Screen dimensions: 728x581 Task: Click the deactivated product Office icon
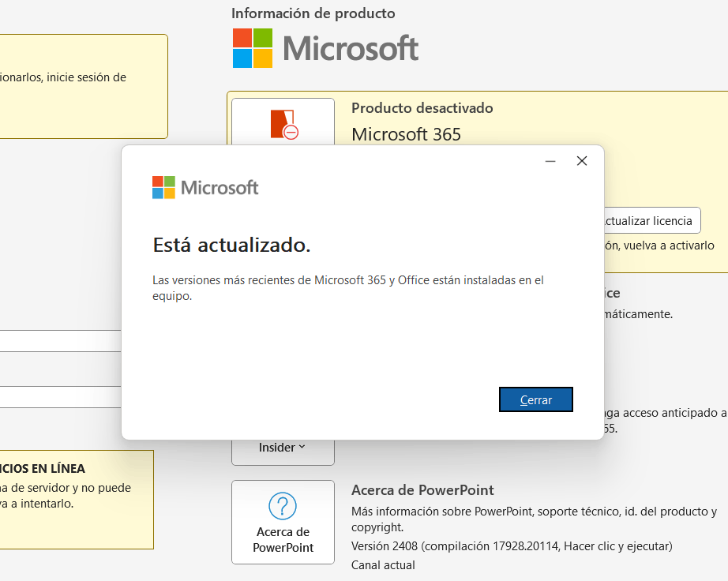point(284,124)
